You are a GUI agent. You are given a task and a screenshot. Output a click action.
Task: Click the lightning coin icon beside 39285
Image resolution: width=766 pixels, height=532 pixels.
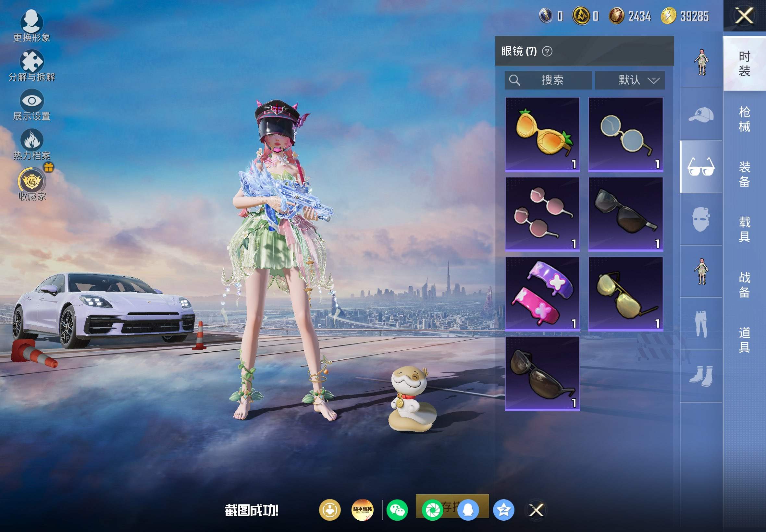point(668,16)
